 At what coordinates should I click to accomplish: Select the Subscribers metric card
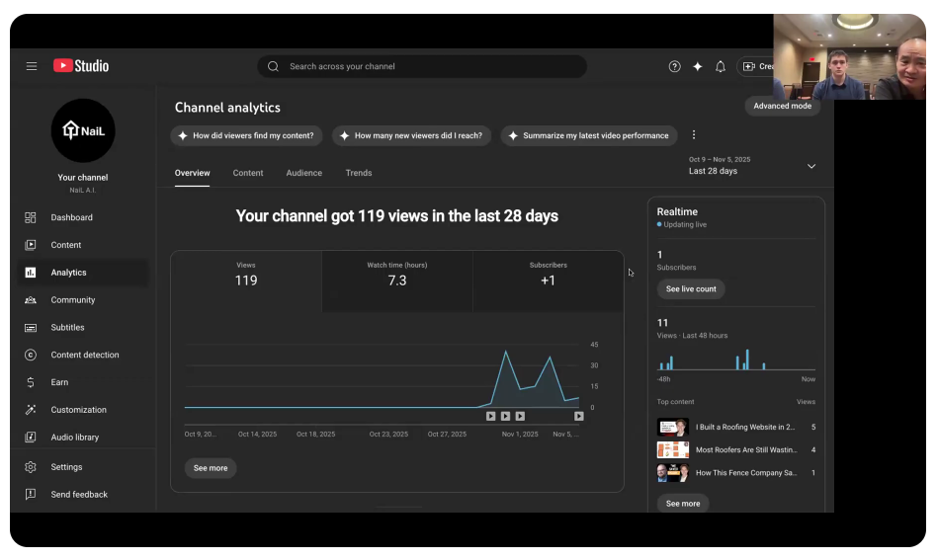548,281
